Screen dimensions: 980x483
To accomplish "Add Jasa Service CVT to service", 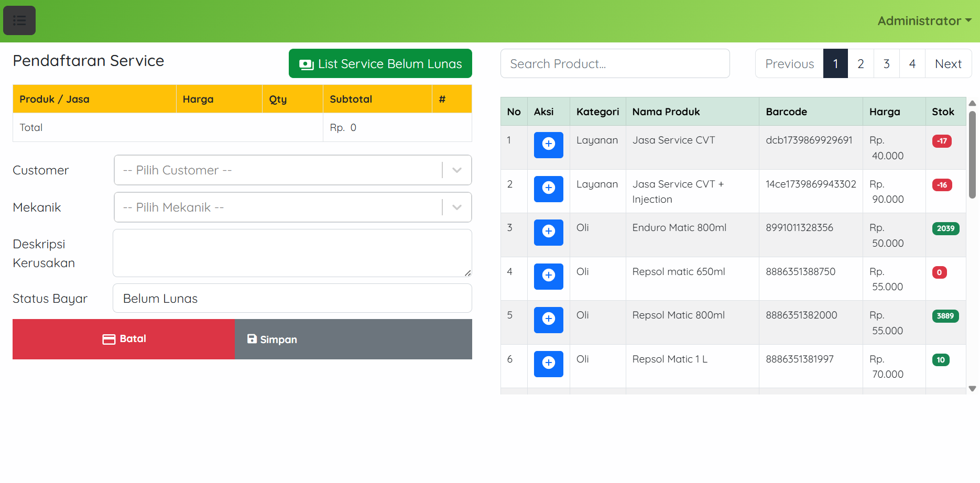I will click(x=548, y=145).
